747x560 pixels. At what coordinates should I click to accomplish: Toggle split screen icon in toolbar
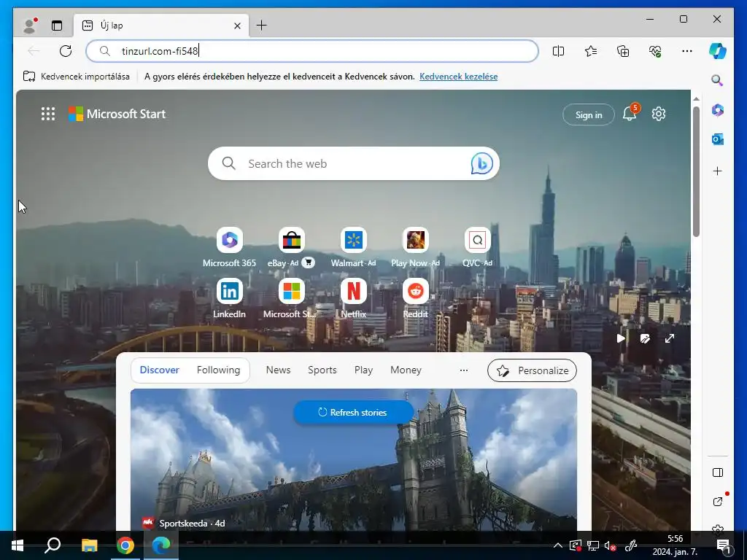pyautogui.click(x=558, y=51)
